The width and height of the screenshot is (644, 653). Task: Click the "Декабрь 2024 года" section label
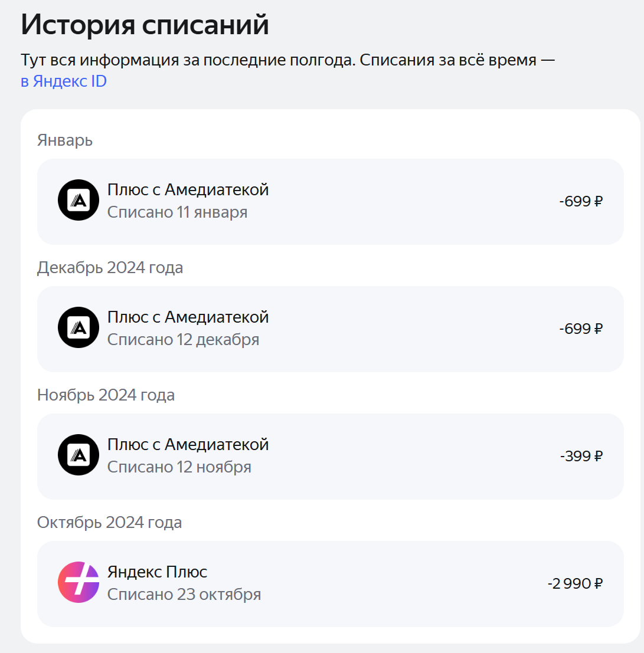[x=110, y=268]
